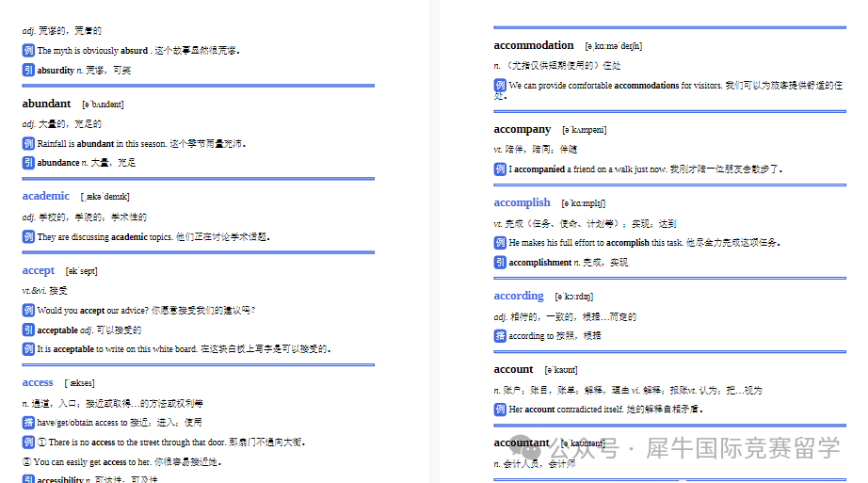The width and height of the screenshot is (868, 483).
Task: Click the example icon beside 'Her account contradicted itself'
Action: coord(500,410)
